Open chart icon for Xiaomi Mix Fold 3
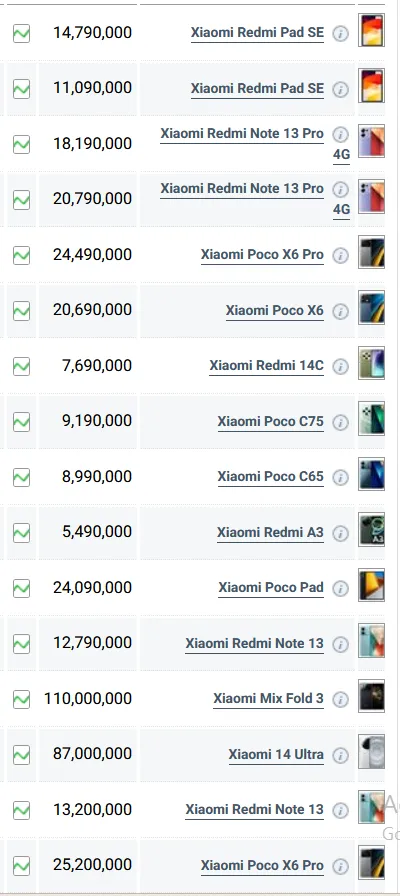The image size is (400, 896). tap(21, 698)
